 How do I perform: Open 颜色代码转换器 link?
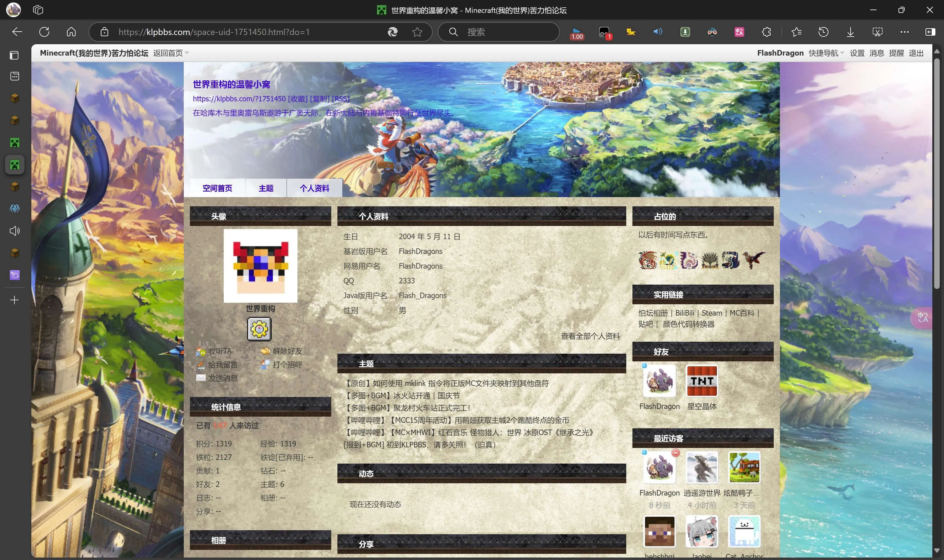[x=688, y=324]
